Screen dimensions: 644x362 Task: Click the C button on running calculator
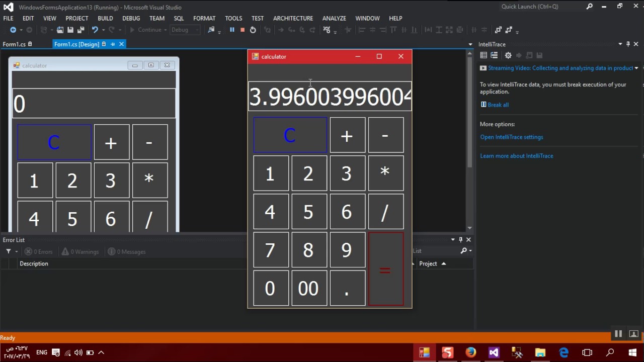tap(290, 135)
